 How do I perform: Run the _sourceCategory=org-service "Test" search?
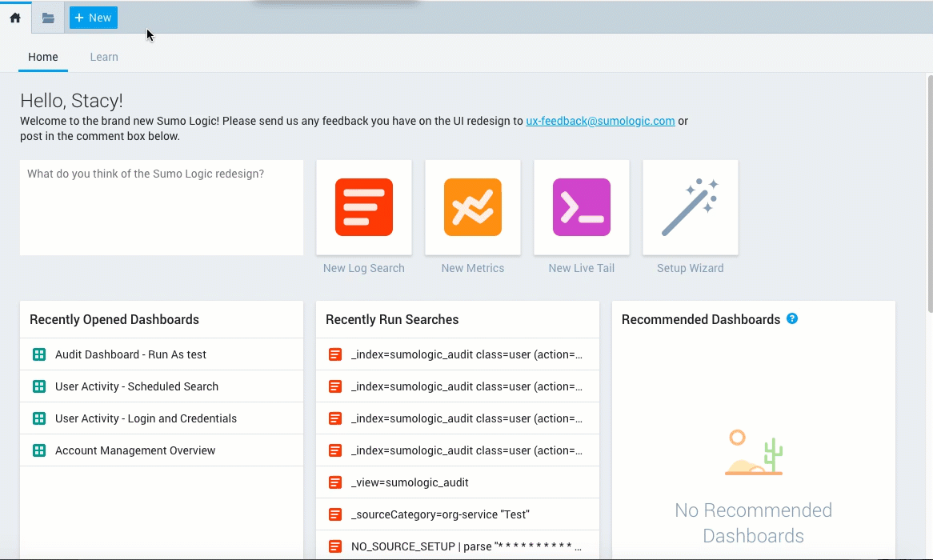tap(440, 514)
